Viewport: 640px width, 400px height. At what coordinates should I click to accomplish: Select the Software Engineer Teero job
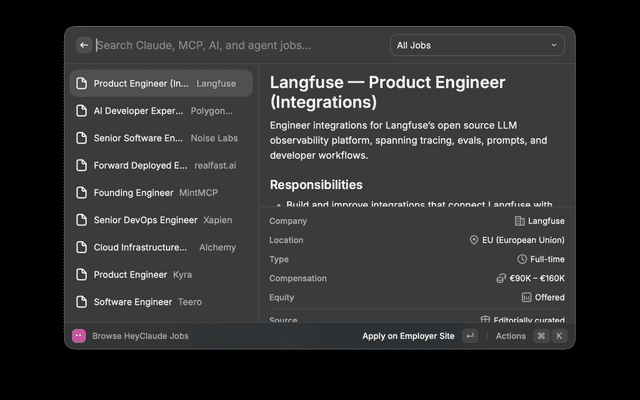pos(161,302)
